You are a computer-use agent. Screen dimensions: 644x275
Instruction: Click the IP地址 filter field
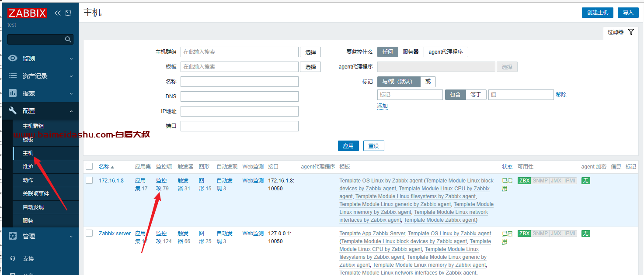(x=240, y=111)
